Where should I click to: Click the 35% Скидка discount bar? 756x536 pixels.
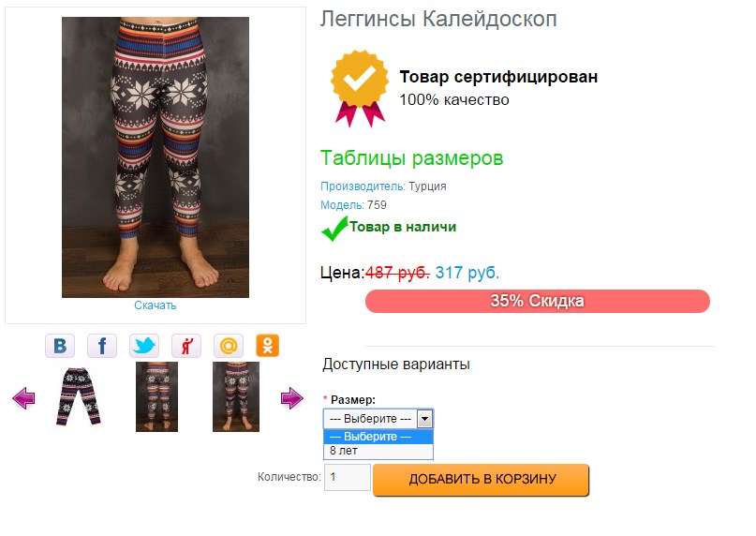(x=538, y=301)
